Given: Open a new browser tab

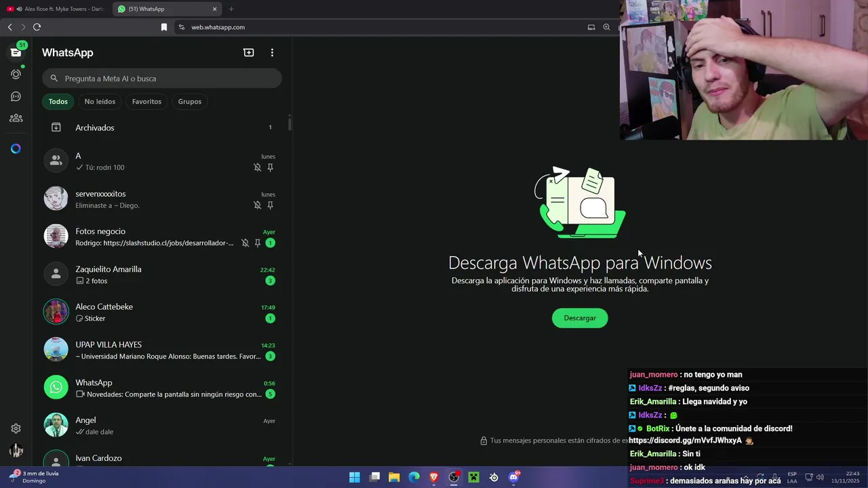Looking at the screenshot, I should pyautogui.click(x=231, y=9).
